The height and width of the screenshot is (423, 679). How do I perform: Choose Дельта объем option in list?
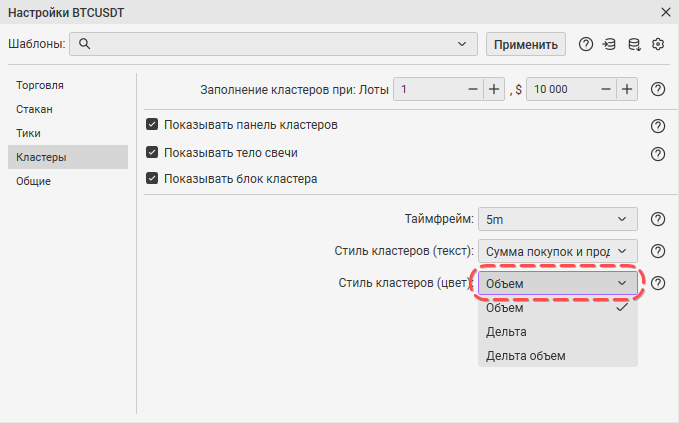pos(525,355)
